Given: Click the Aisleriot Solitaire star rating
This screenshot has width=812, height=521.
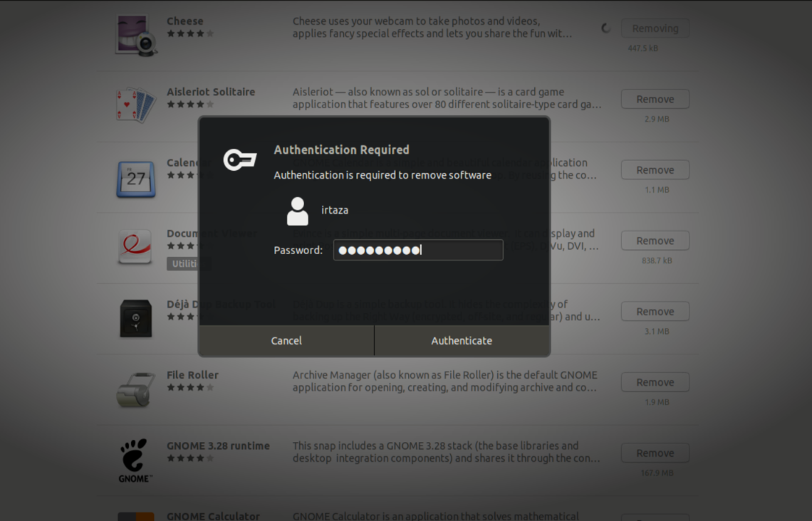Looking at the screenshot, I should click(191, 105).
